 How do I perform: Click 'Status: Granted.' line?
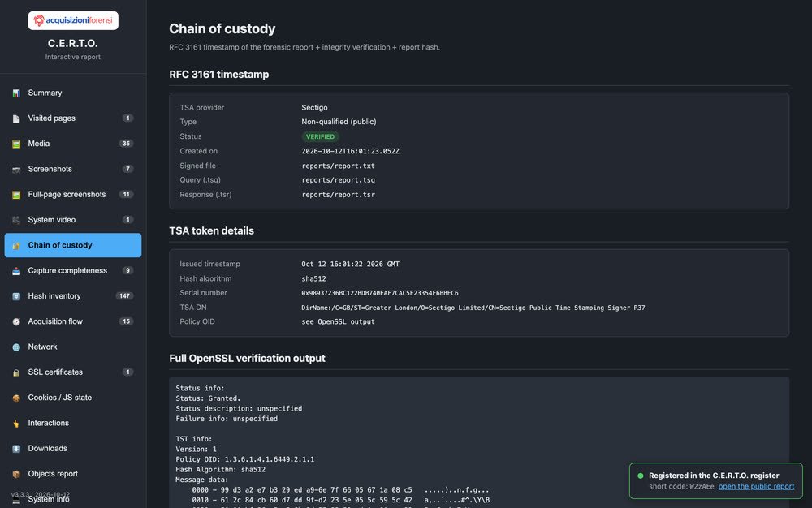[208, 398]
